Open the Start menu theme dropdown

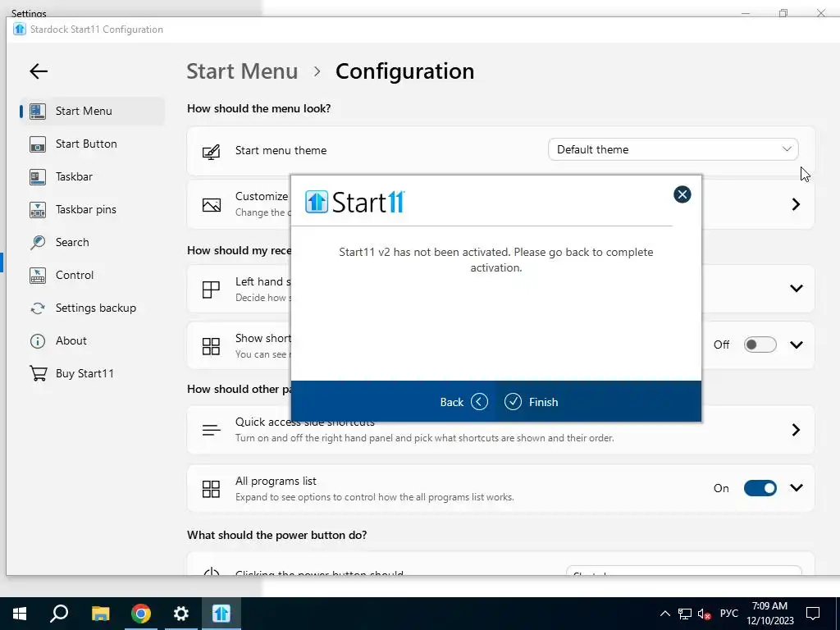pyautogui.click(x=673, y=149)
